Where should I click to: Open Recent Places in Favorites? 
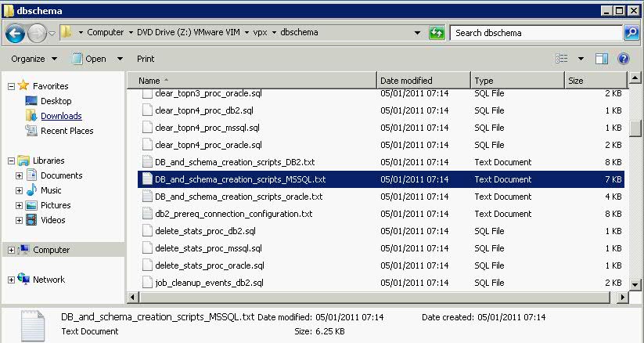67,131
